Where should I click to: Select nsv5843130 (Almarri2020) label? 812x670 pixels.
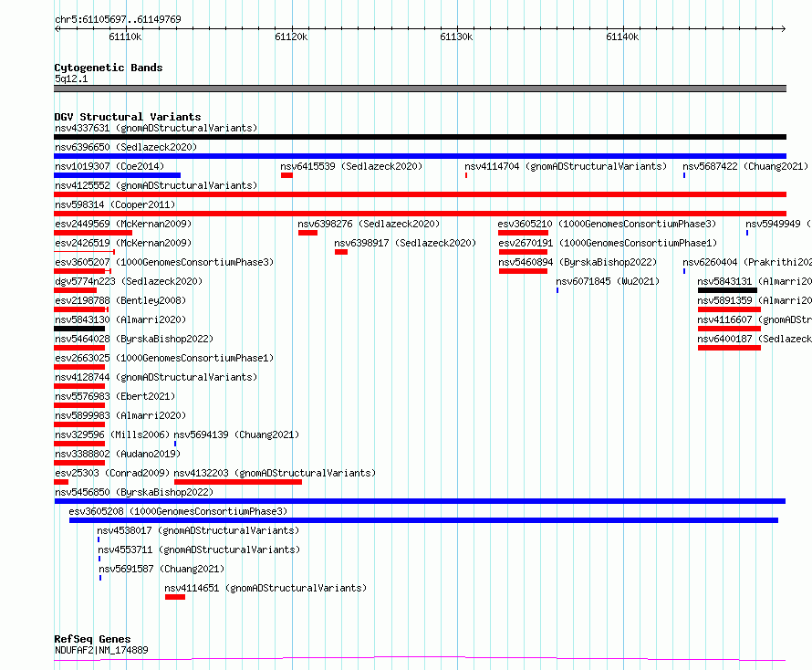(120, 319)
